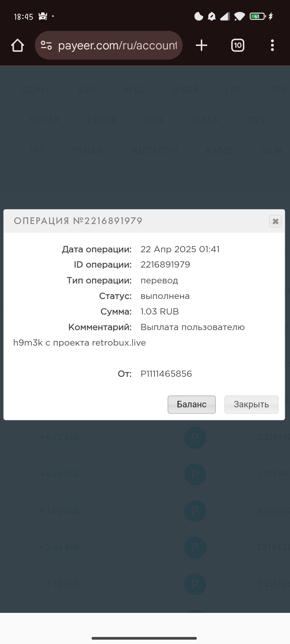Tap the Payeer icon beside +1.02 RUB

point(195,511)
